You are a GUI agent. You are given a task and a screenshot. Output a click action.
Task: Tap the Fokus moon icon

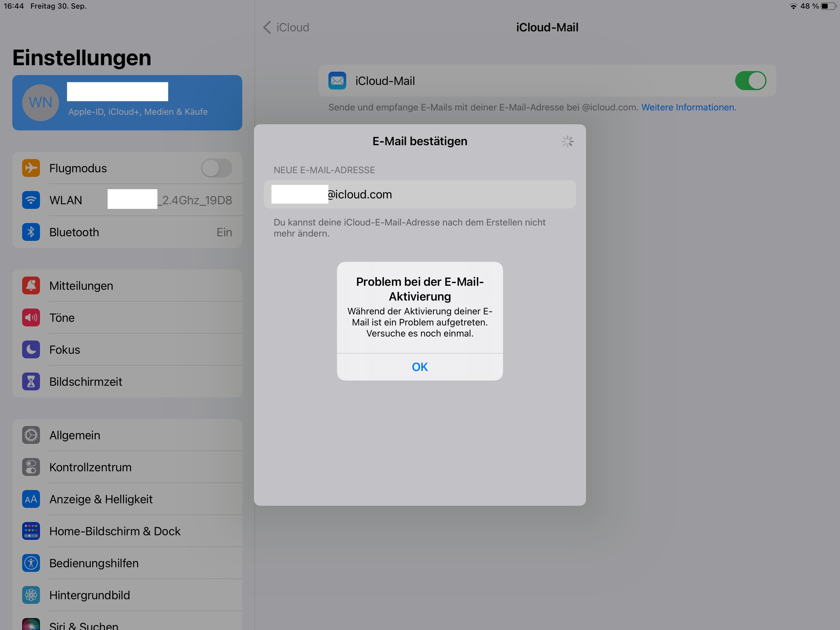pyautogui.click(x=31, y=349)
